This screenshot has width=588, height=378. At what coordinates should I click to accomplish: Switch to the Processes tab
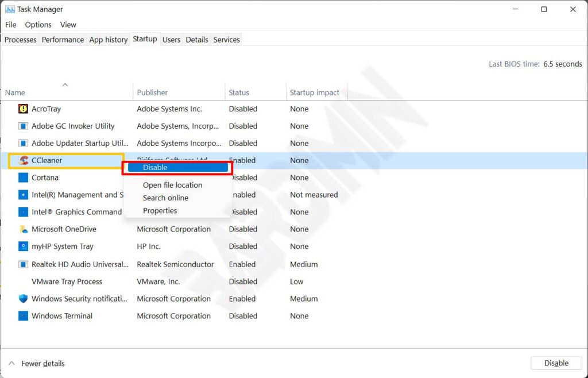point(20,40)
